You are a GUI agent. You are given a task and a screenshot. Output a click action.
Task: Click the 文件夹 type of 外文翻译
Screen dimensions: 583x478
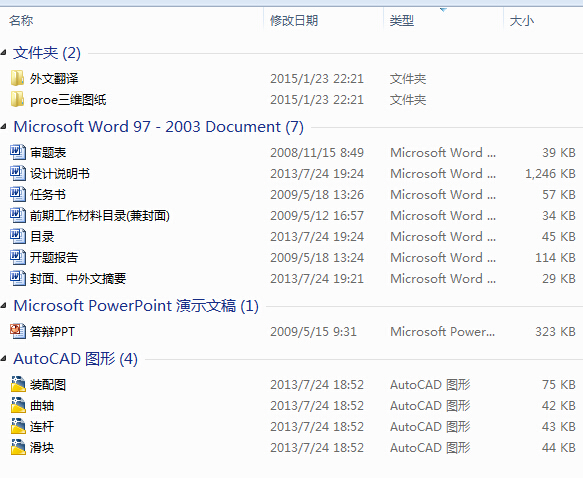coord(408,78)
